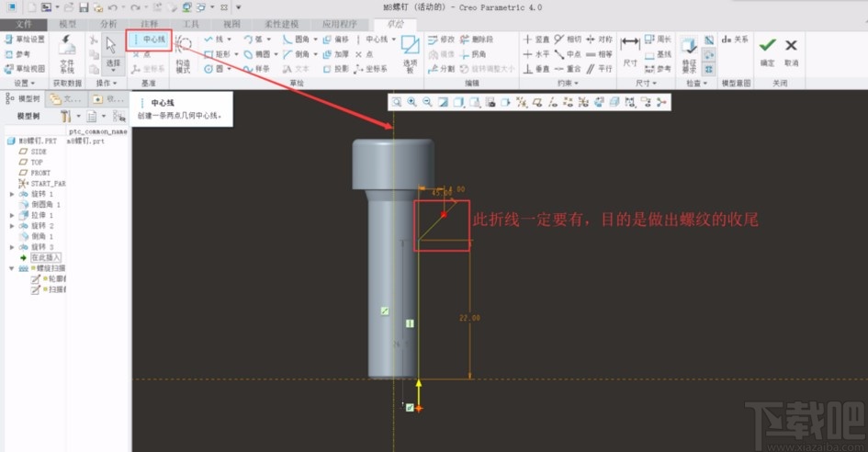
Task: Choose the 圆角 fillet sketch tool
Action: tap(297, 40)
